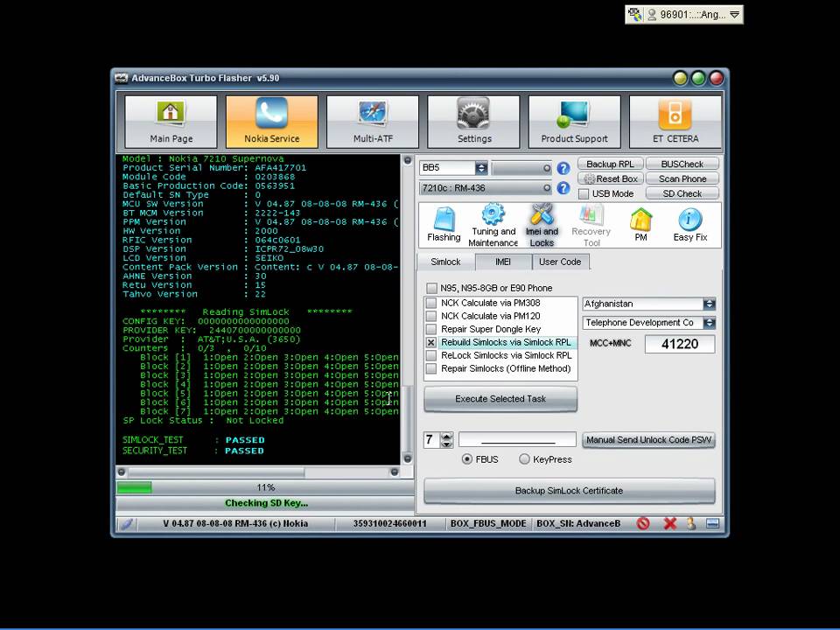Click help icon next to BB5 dropdown
840x630 pixels.
click(563, 168)
